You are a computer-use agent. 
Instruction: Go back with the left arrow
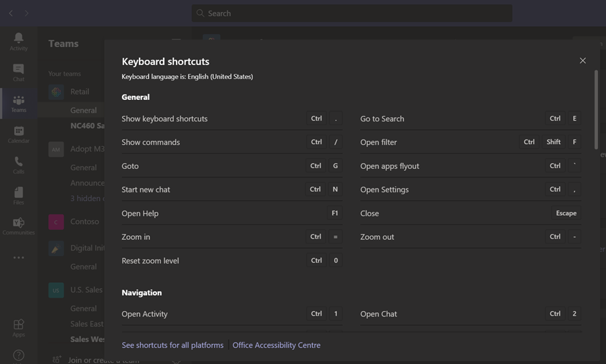11,13
